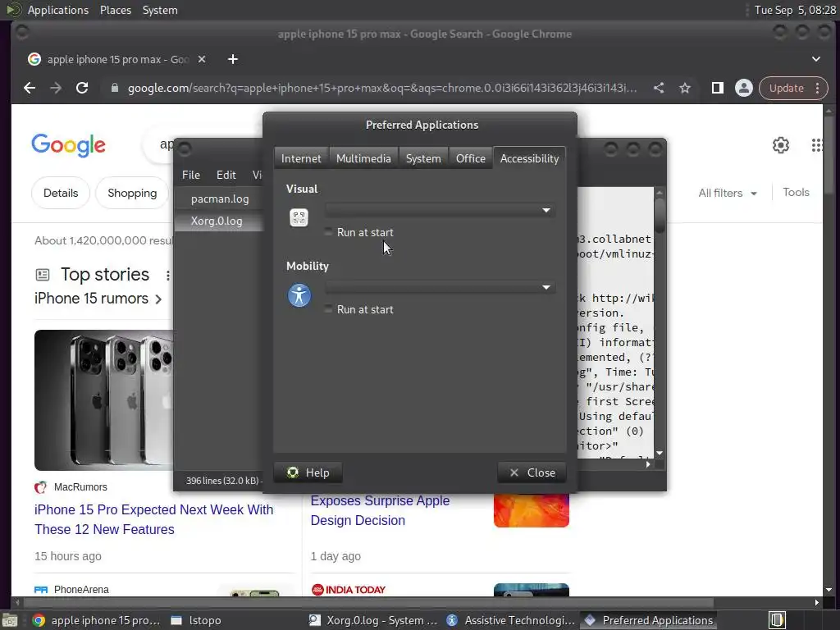Screen dimensions: 840x630
Task: Share this page from the address bar
Action: click(659, 88)
